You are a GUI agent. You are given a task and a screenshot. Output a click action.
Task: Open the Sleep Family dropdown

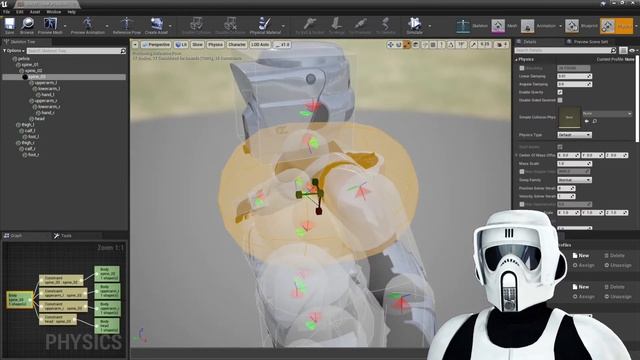[x=574, y=180]
